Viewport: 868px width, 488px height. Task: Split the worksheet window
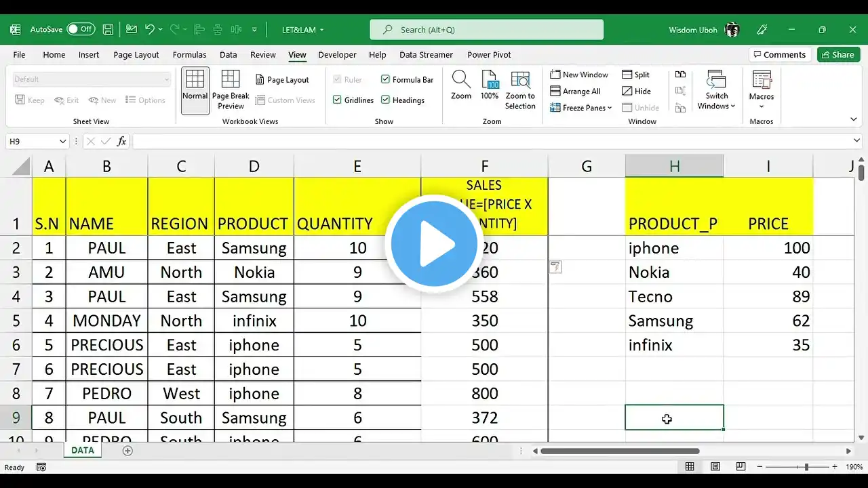(635, 75)
